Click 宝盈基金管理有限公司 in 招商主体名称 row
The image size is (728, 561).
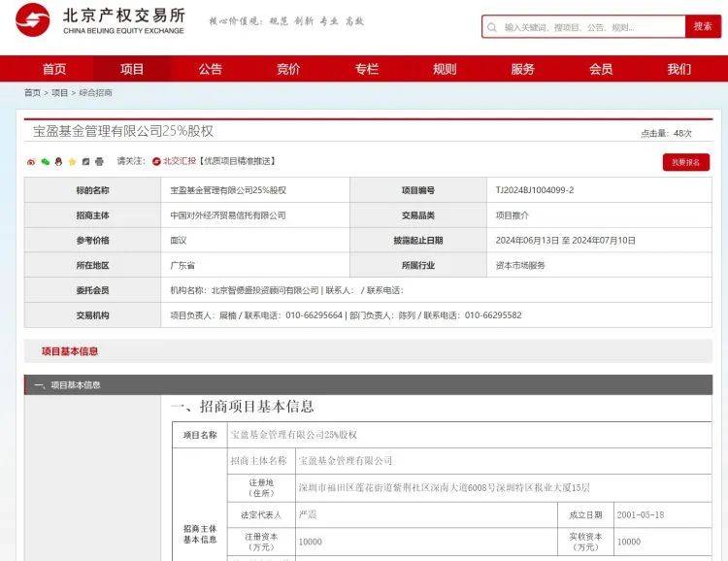click(x=346, y=461)
